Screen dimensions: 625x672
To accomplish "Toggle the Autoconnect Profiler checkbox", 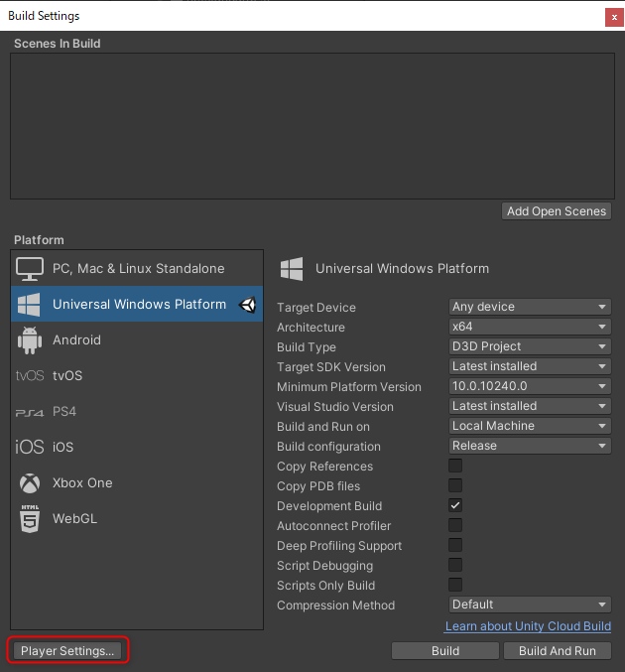I will [455, 525].
